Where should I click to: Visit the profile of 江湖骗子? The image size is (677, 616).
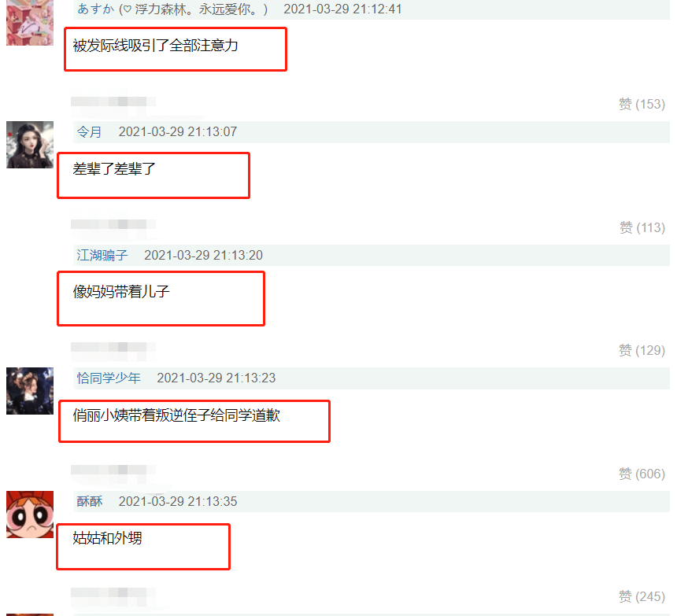click(x=102, y=255)
